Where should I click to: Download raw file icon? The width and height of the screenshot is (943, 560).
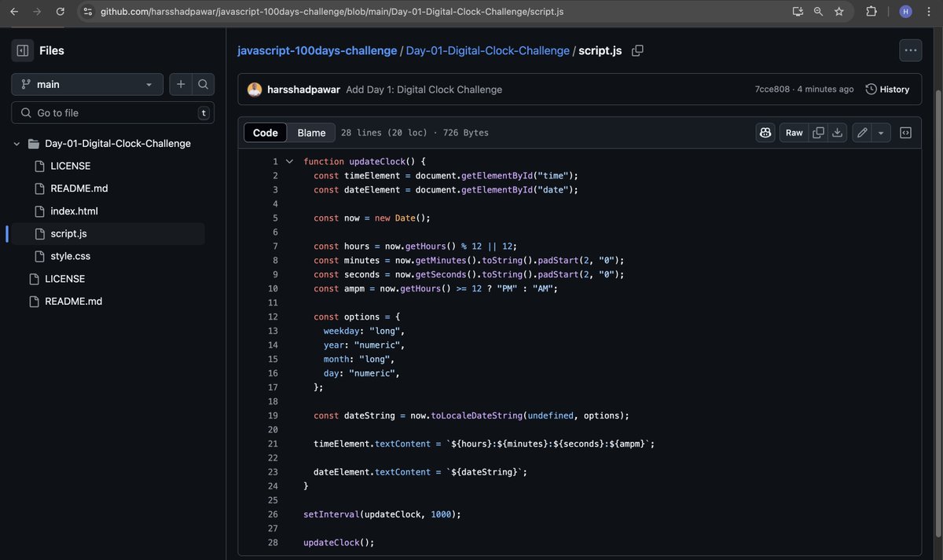838,133
